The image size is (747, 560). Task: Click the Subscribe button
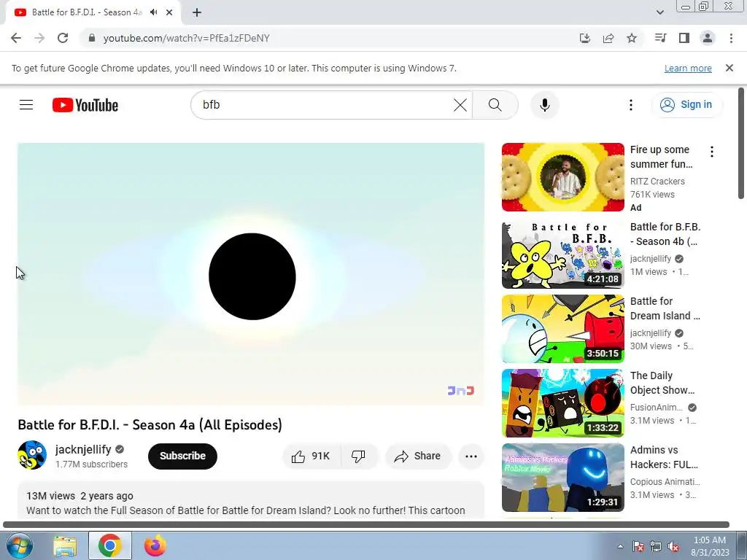182,456
